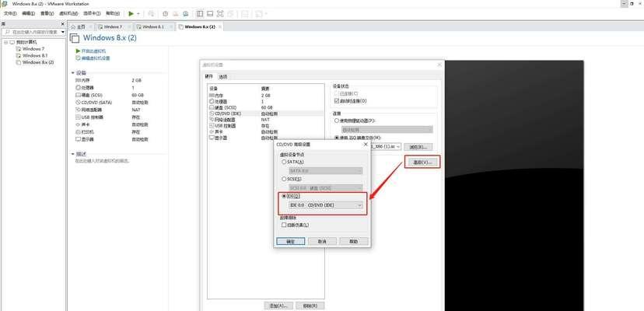The width and height of the screenshot is (644, 311).
Task: Toggle the 启动时连接(O) connect at power on checkbox
Action: pos(337,100)
